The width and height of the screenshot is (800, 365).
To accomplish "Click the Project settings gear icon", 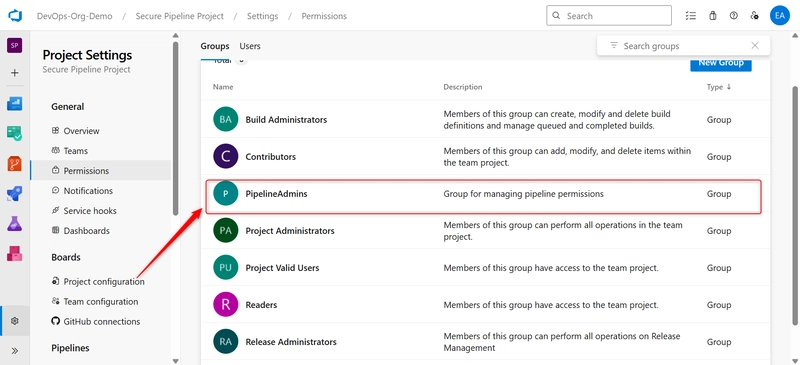I will (x=14, y=321).
